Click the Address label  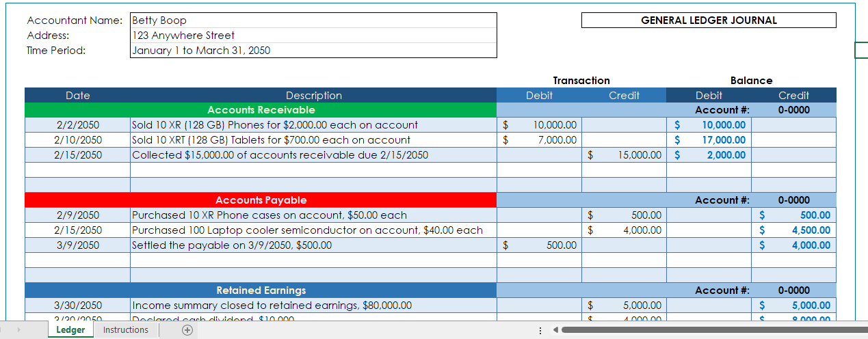[x=48, y=36]
